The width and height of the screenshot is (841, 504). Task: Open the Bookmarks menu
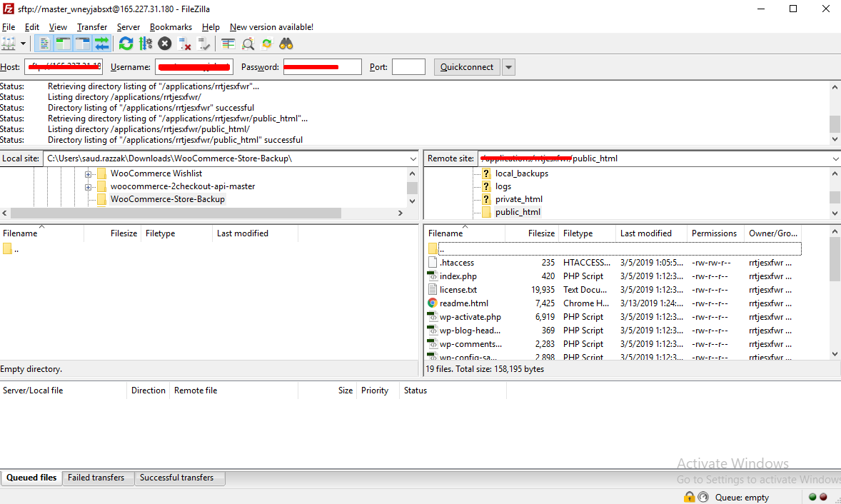point(171,27)
